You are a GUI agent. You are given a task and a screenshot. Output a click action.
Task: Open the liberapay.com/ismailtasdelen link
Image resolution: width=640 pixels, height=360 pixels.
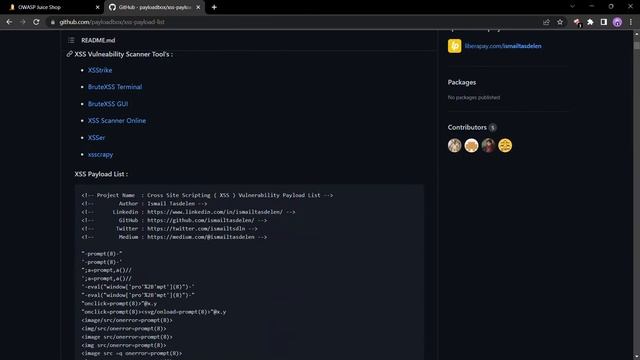tap(503, 46)
